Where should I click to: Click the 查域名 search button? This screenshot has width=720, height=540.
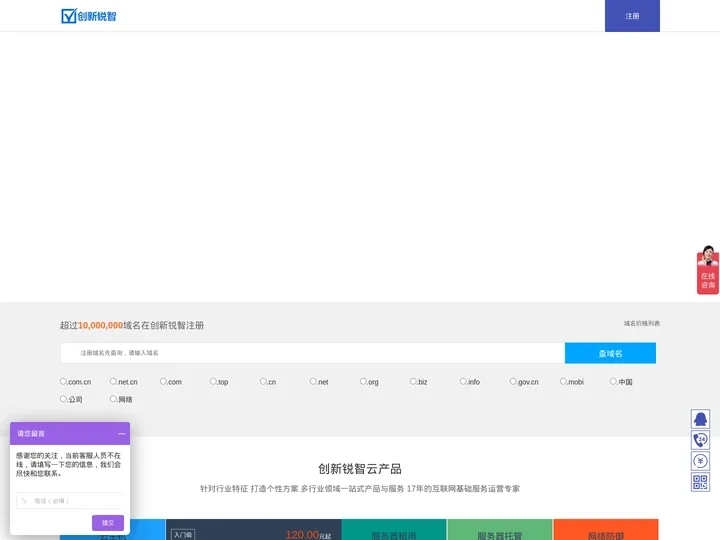(x=610, y=353)
